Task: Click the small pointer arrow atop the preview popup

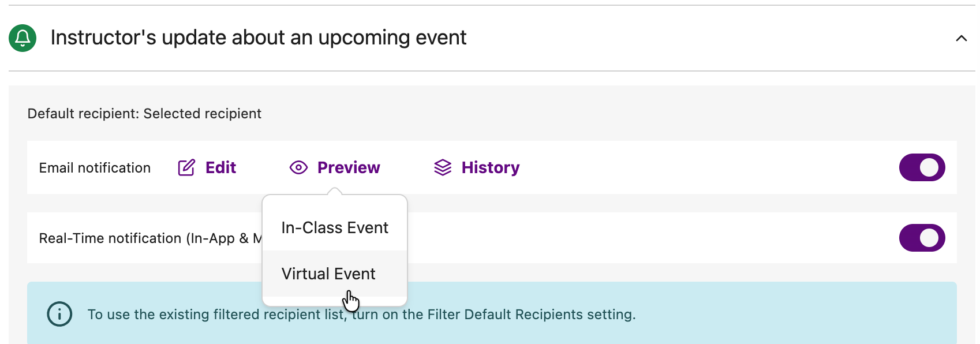Action: click(x=334, y=191)
